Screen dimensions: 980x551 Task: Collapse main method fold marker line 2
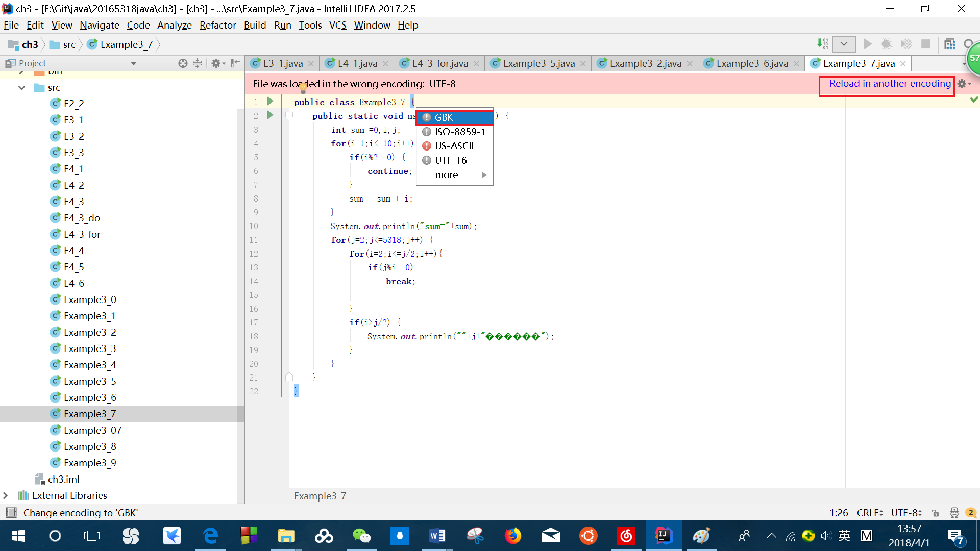pos(289,116)
